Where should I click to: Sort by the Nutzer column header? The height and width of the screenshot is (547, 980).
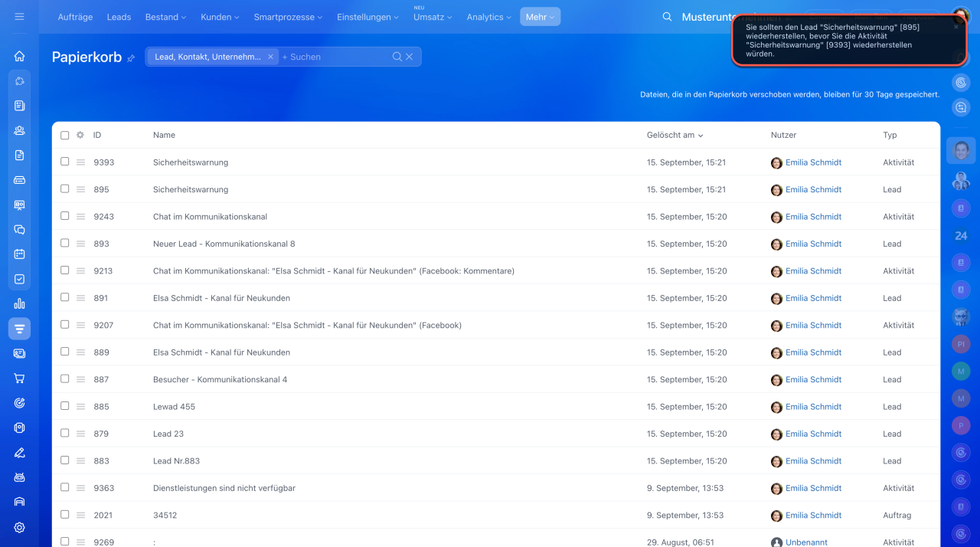point(783,135)
